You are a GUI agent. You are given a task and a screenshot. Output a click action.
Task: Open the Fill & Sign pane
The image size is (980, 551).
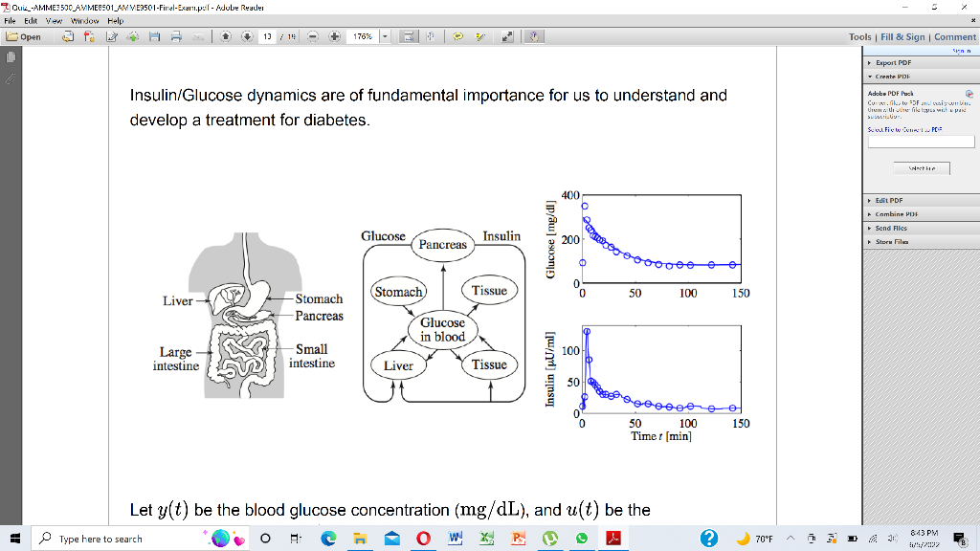[902, 37]
